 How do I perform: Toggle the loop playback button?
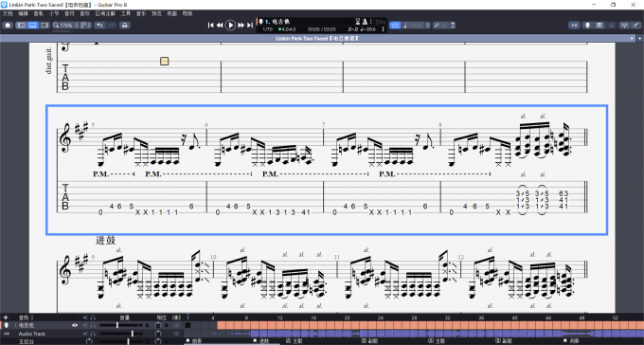395,25
